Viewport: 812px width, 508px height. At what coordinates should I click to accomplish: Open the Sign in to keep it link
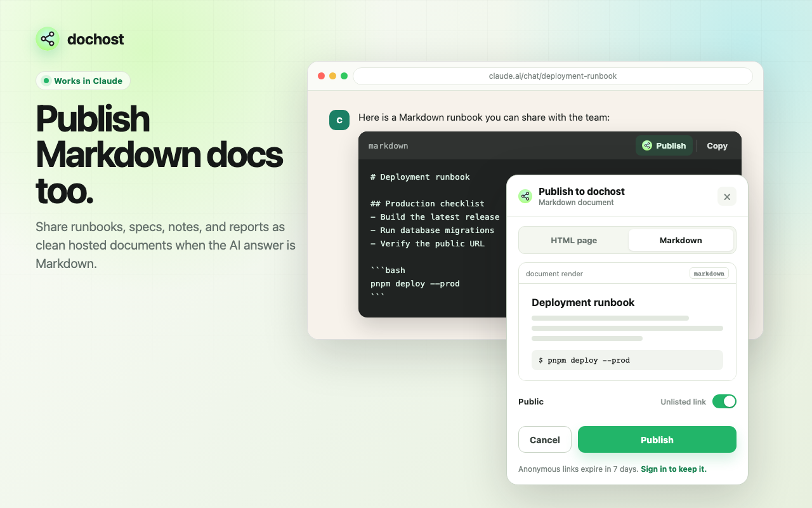pos(674,469)
